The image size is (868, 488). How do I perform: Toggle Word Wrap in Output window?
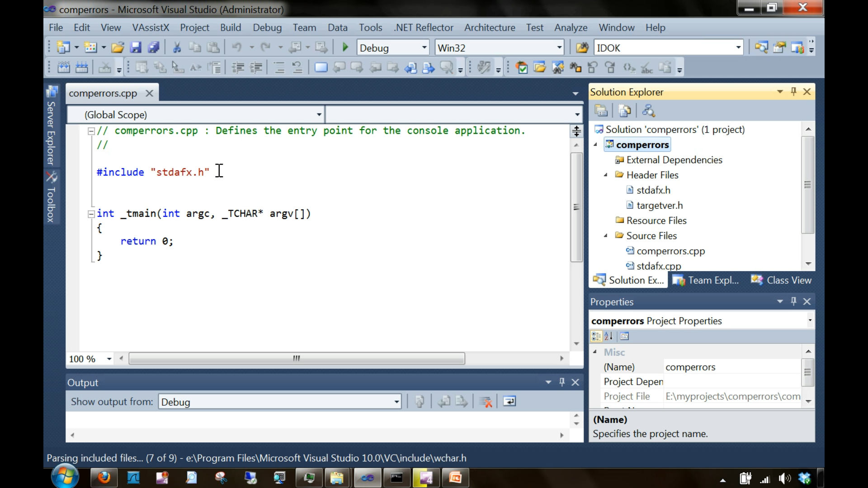coord(509,402)
